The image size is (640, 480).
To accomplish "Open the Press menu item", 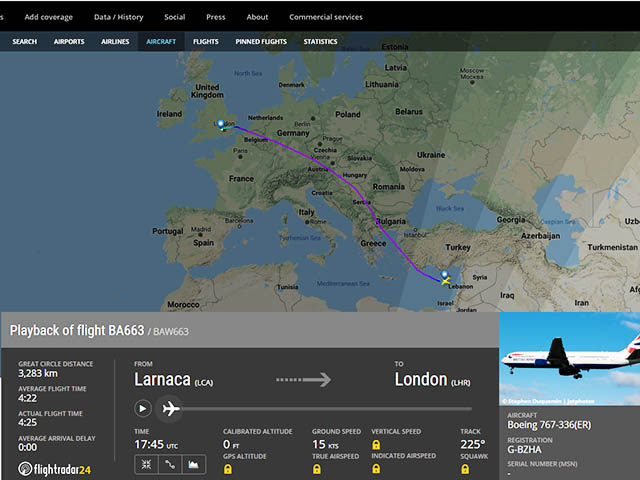I will point(216,17).
